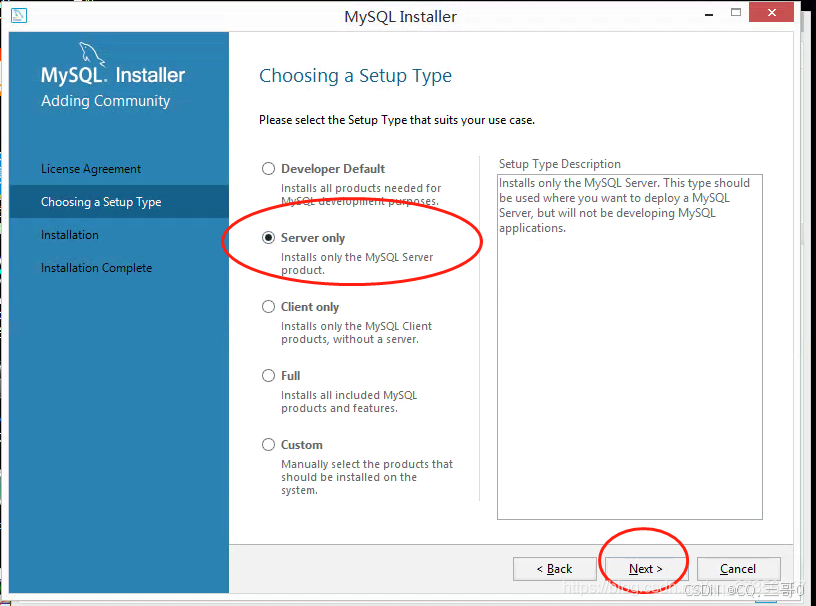Choose the Client only setup type
Viewport: 816px width, 606px height.
click(x=268, y=307)
